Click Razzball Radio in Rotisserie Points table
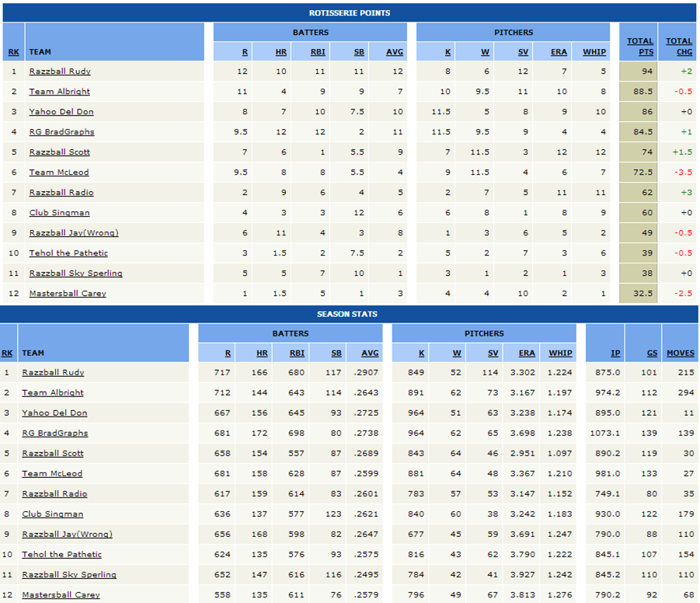The height and width of the screenshot is (603, 700). (x=61, y=193)
